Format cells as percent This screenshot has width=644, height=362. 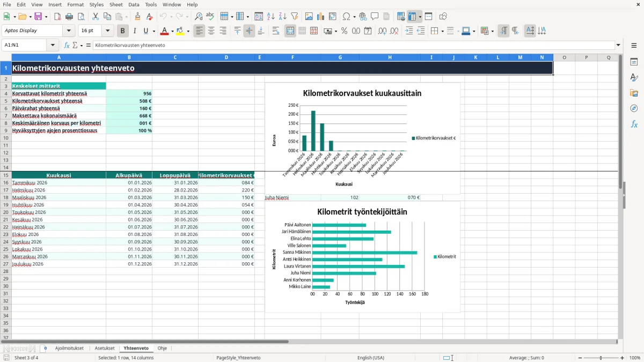(345, 31)
